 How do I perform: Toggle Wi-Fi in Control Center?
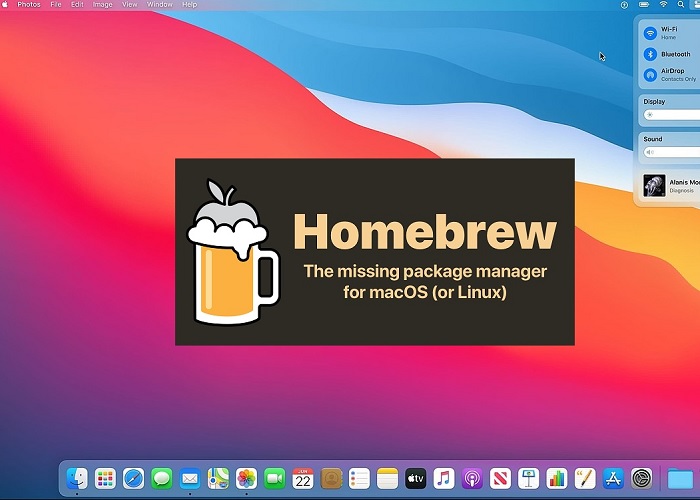650,33
